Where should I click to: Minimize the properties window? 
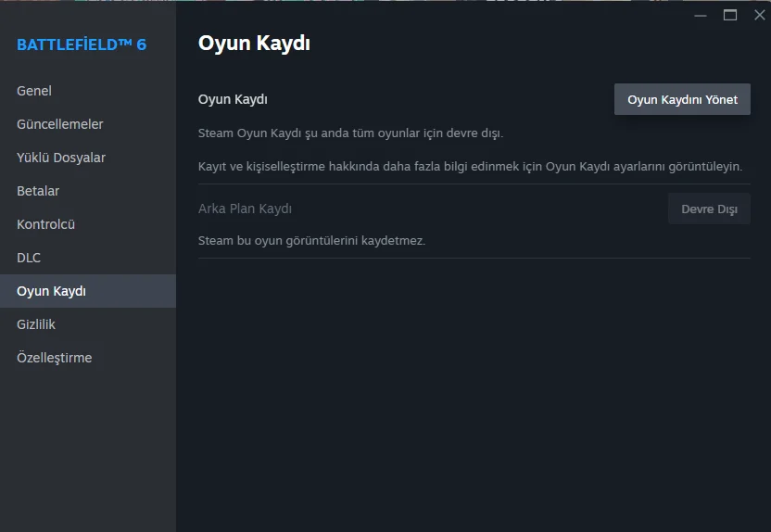pos(701,15)
